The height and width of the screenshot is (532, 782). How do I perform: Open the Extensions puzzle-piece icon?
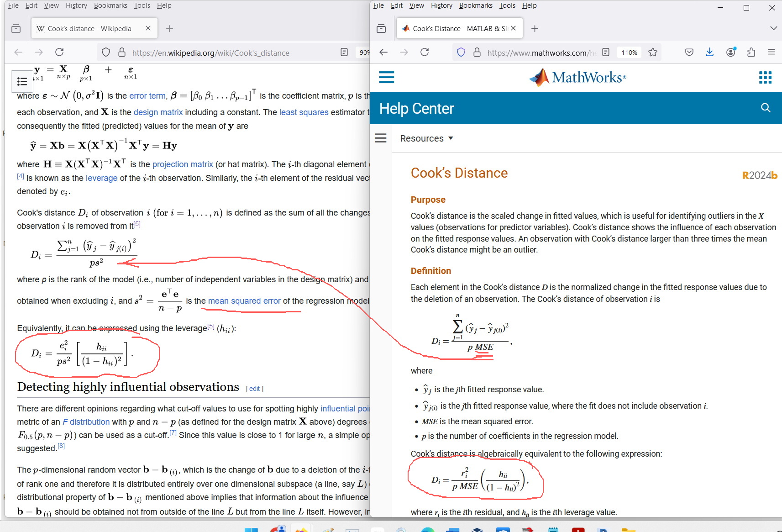(751, 52)
